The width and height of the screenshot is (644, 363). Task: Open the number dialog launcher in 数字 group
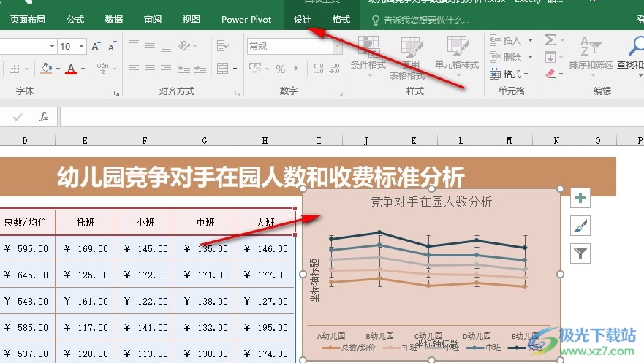(x=340, y=93)
